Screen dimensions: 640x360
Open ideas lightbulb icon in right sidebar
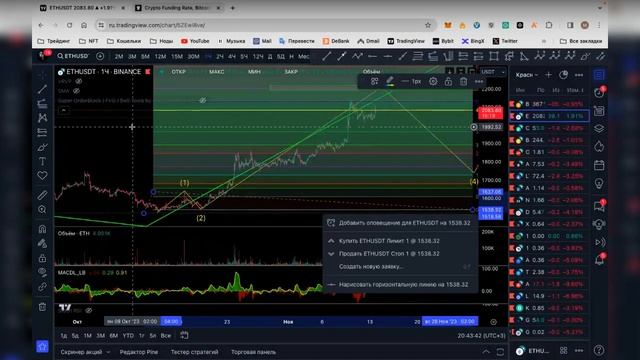[599, 183]
